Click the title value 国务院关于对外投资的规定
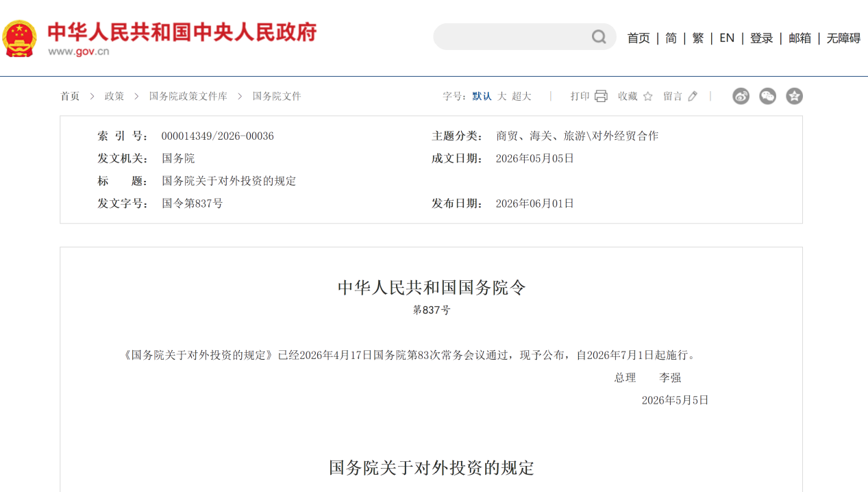Image resolution: width=868 pixels, height=492 pixels. (x=229, y=181)
